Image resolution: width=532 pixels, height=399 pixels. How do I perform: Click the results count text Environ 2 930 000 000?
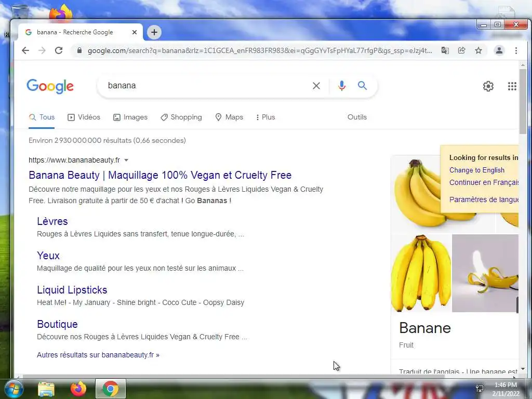point(107,140)
